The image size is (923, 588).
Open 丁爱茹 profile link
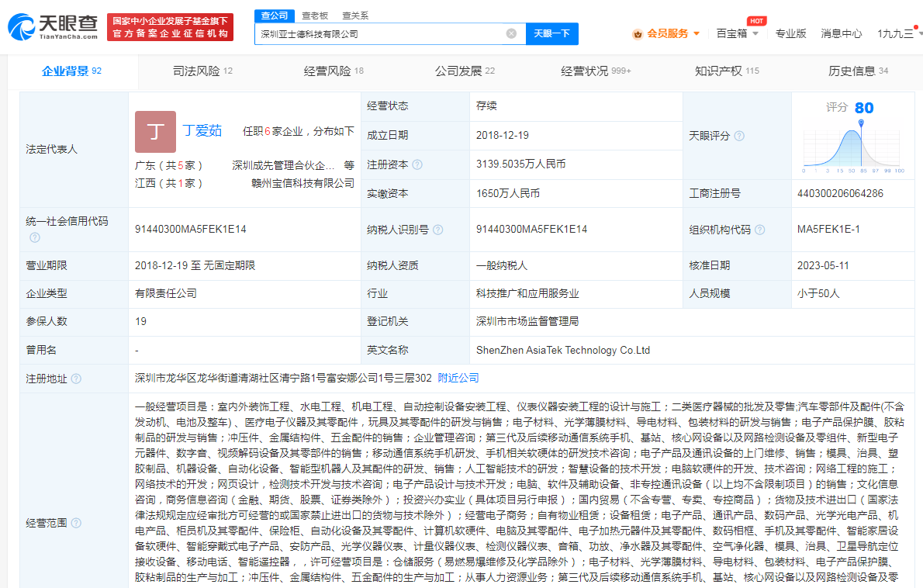click(202, 130)
